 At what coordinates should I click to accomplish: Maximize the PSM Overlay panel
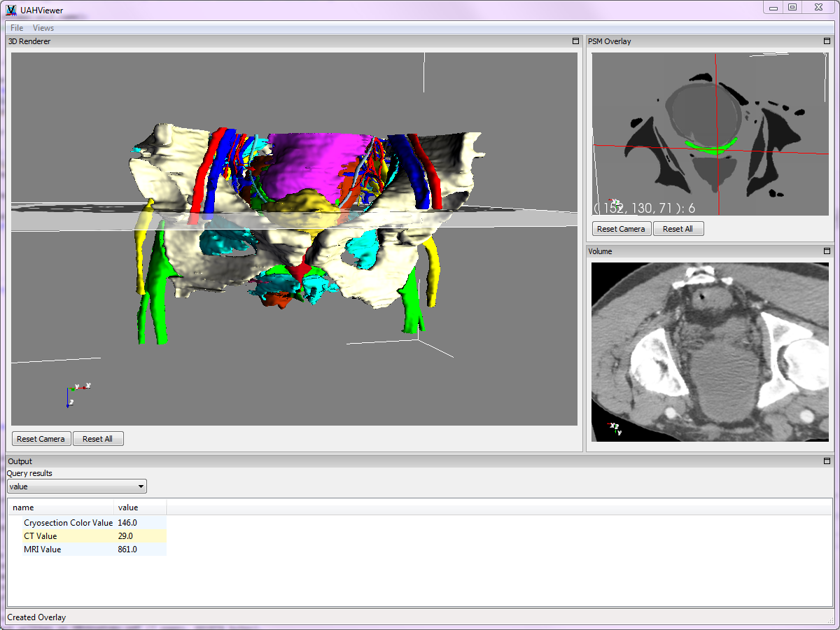(827, 41)
